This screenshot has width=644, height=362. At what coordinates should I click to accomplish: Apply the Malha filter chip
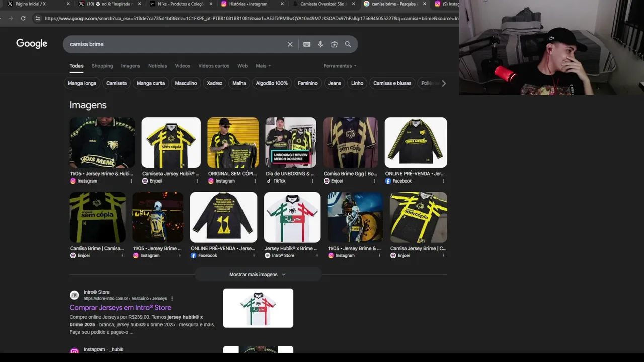[239, 83]
